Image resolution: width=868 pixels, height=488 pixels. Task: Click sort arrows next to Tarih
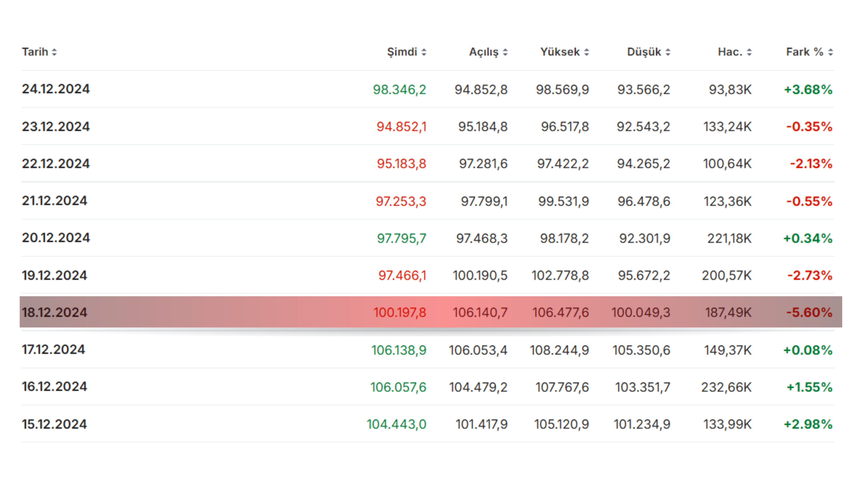54,52
